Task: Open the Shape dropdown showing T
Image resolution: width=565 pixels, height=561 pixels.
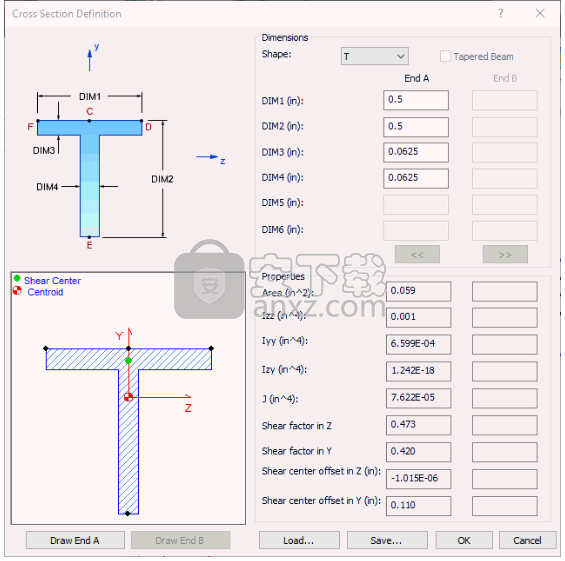Action: pyautogui.click(x=374, y=56)
